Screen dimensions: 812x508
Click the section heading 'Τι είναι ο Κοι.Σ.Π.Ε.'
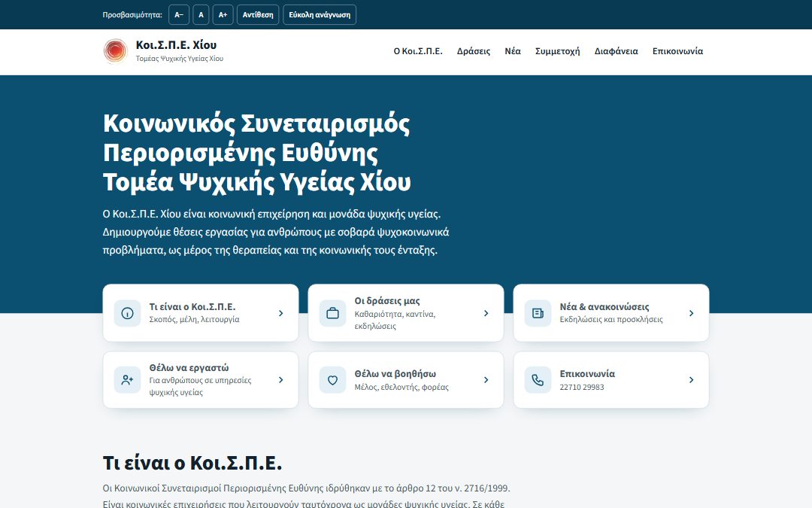click(x=192, y=463)
